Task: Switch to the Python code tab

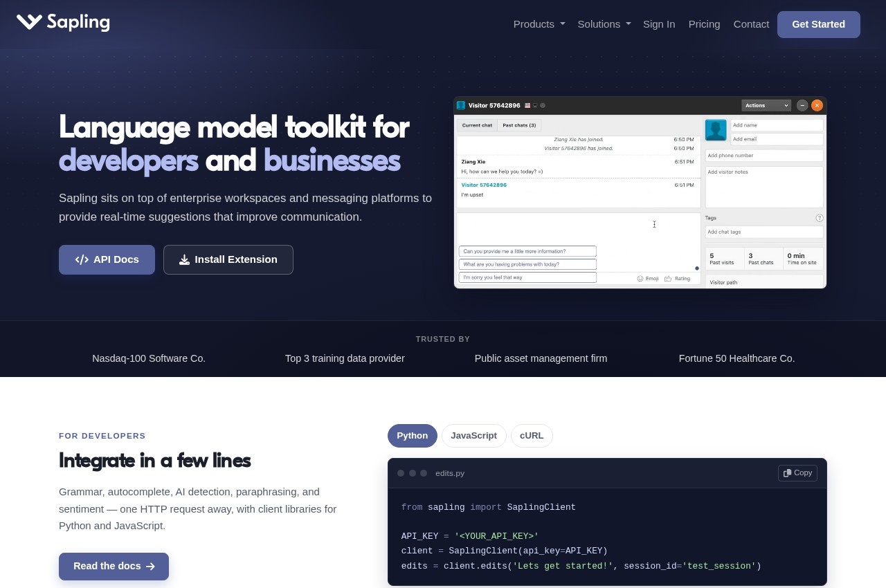Action: pyautogui.click(x=413, y=436)
